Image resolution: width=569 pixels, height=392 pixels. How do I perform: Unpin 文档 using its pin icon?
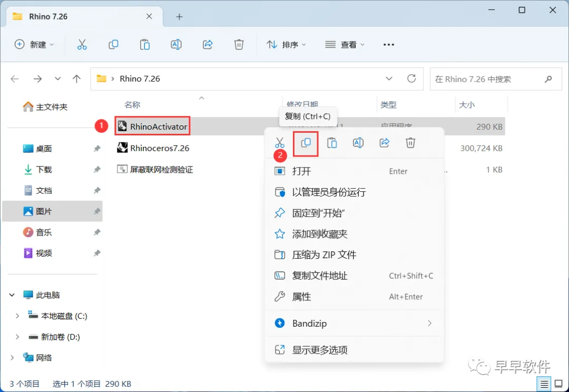click(97, 191)
